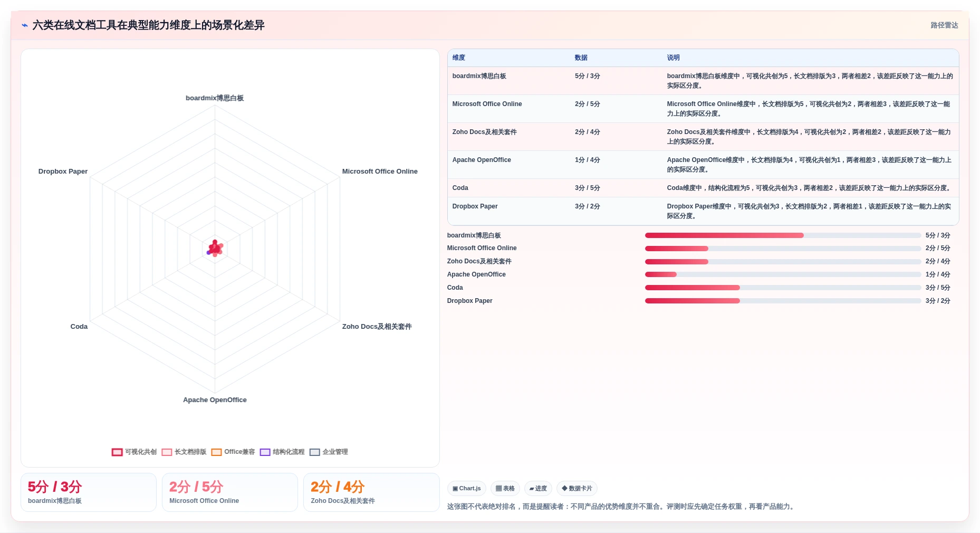The image size is (980, 533).
Task: Click the Zoho Docs及相关套件 radar axis label
Action: click(x=377, y=327)
